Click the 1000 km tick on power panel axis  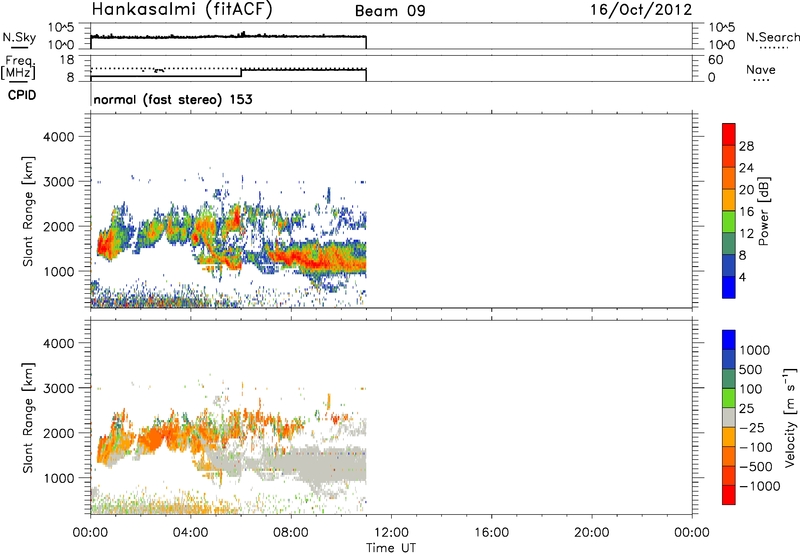(x=58, y=271)
